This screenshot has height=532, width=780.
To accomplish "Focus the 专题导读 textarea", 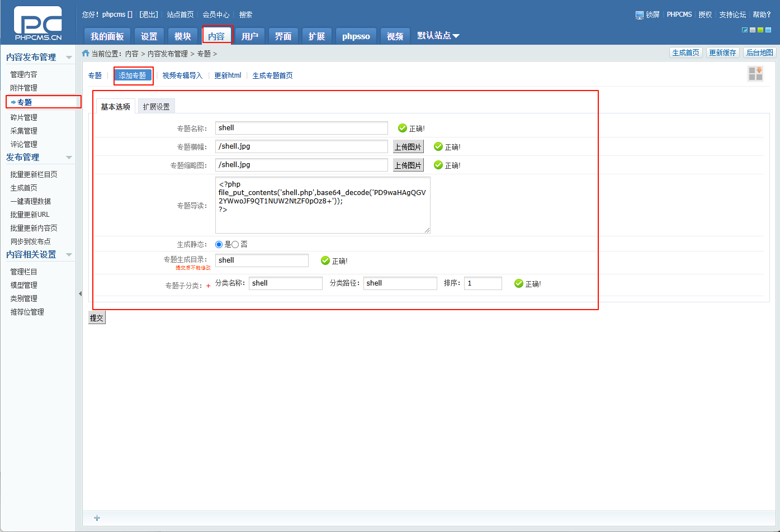I will pos(323,205).
